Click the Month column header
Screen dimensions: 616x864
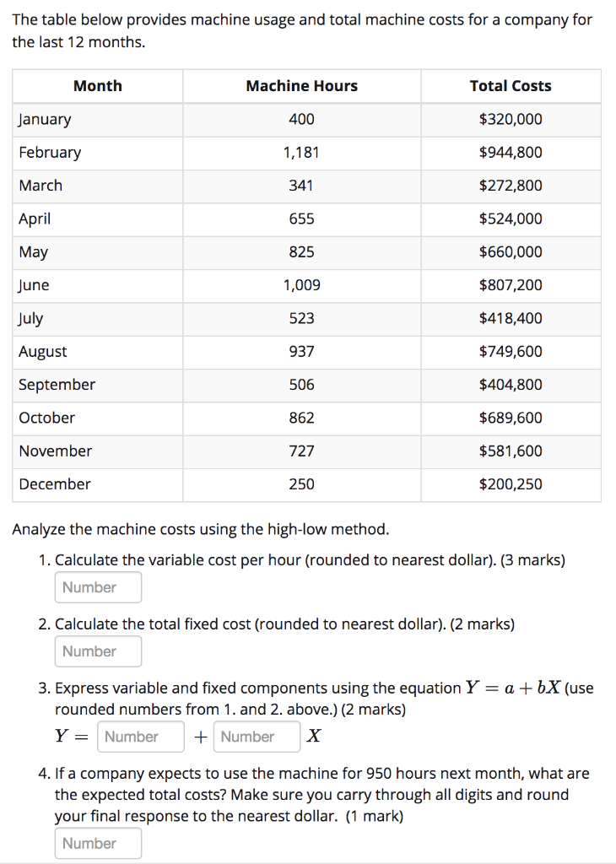click(x=97, y=85)
